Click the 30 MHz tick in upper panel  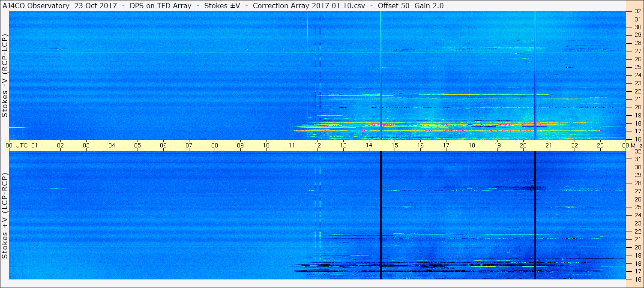point(637,27)
